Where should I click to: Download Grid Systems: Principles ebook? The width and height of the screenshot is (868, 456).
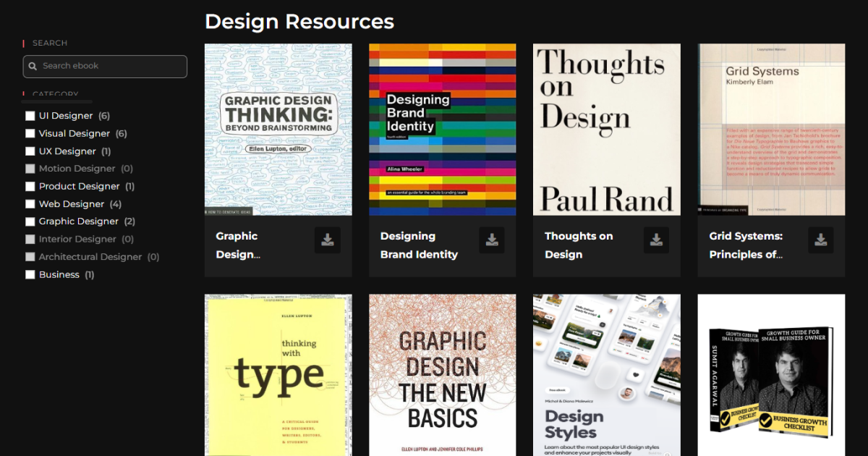click(820, 240)
